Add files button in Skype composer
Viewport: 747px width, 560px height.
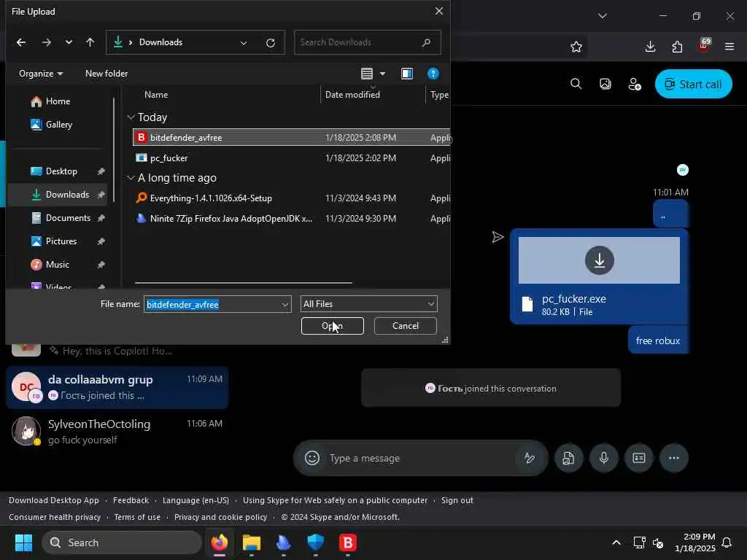(x=569, y=458)
